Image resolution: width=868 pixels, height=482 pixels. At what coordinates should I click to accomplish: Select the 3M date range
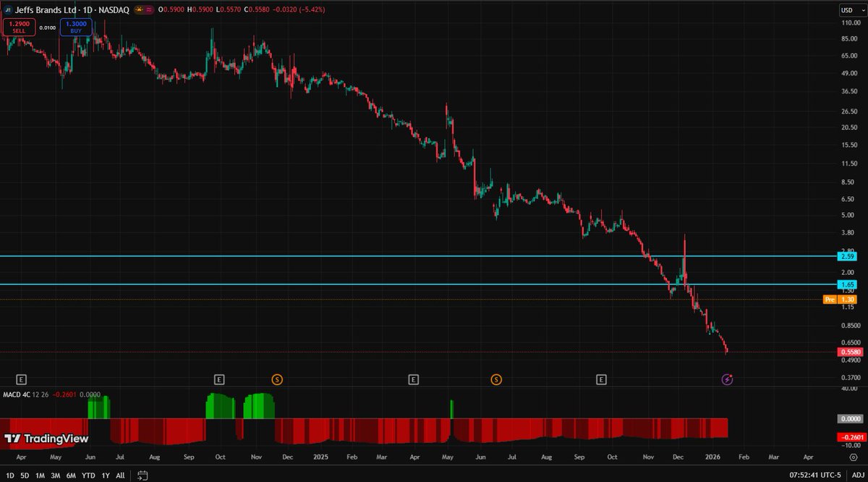56,475
